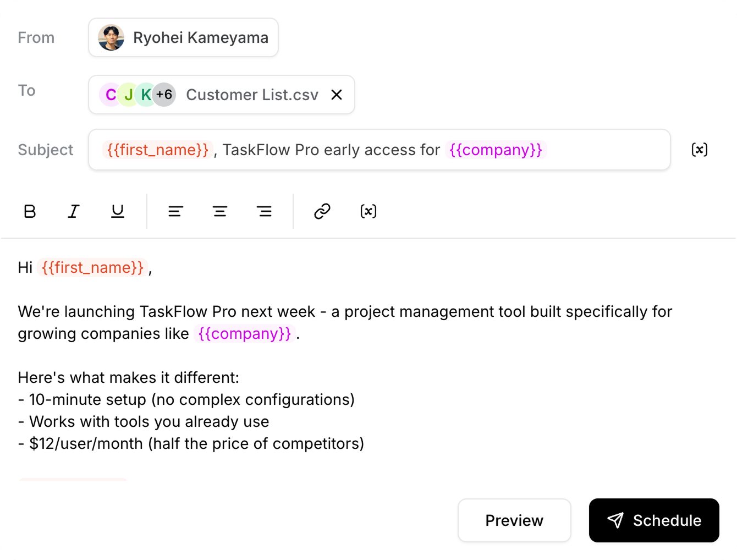
Task: Apply italic formatting
Action: click(x=74, y=211)
